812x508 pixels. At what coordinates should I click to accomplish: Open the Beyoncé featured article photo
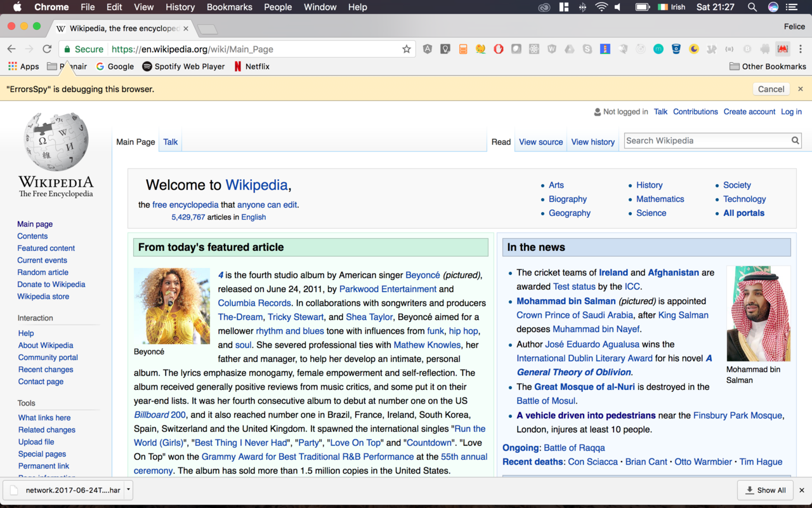172,306
